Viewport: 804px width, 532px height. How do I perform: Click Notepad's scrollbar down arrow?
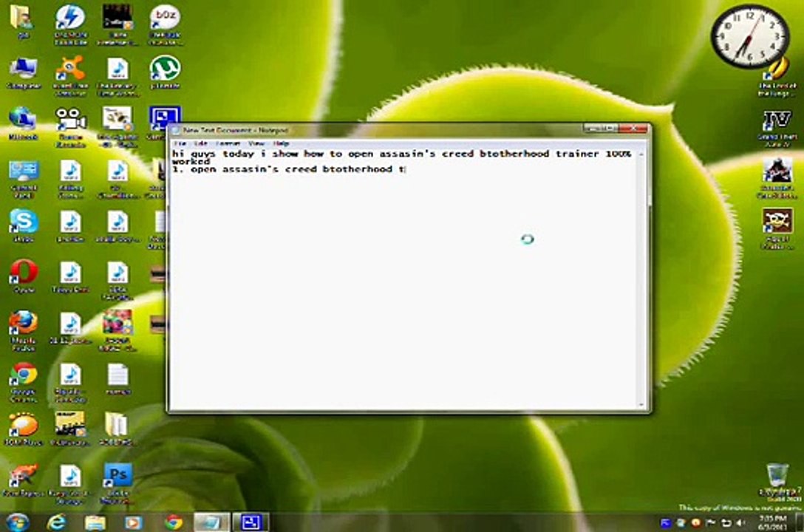641,404
